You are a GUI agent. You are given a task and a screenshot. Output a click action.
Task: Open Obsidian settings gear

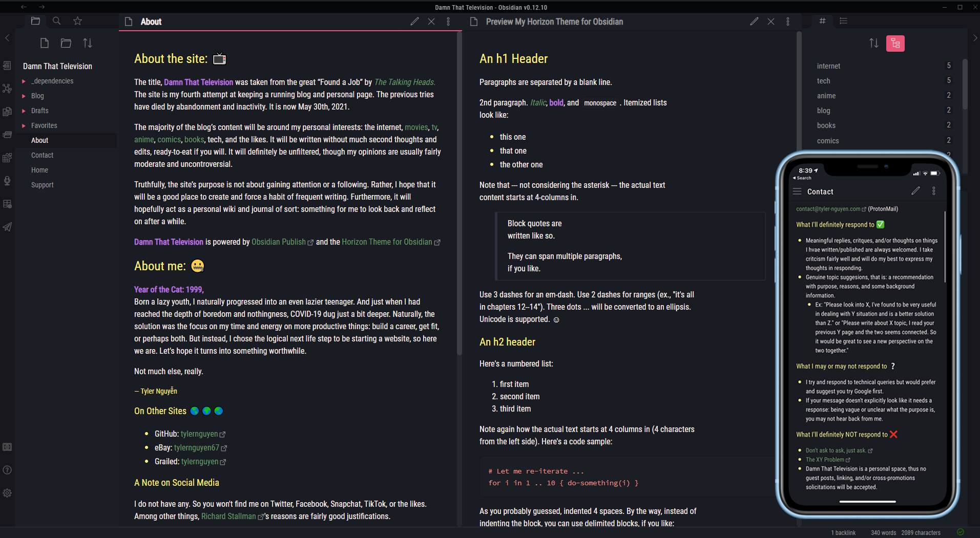click(x=7, y=493)
